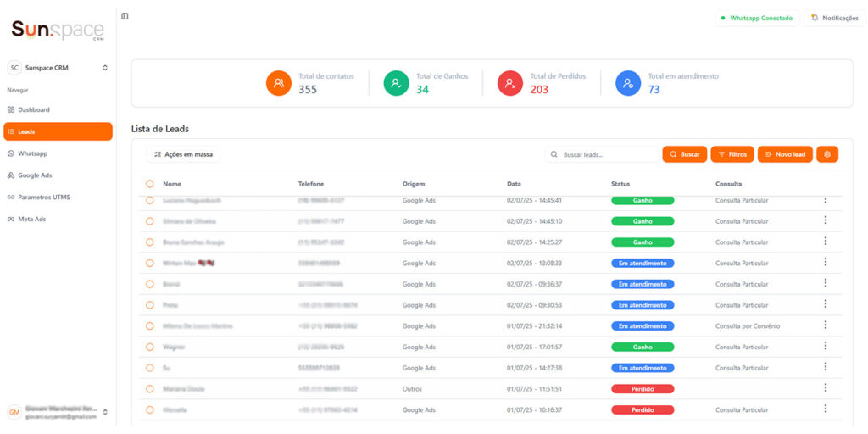Image resolution: width=868 pixels, height=434 pixels.
Task: Open the Filtros filter options
Action: click(x=732, y=154)
